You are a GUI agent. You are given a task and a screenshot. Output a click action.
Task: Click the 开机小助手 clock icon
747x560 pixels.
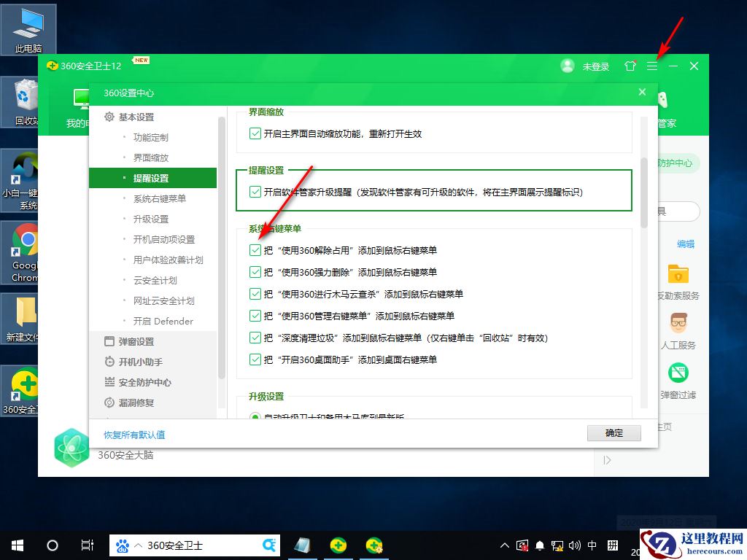(109, 362)
